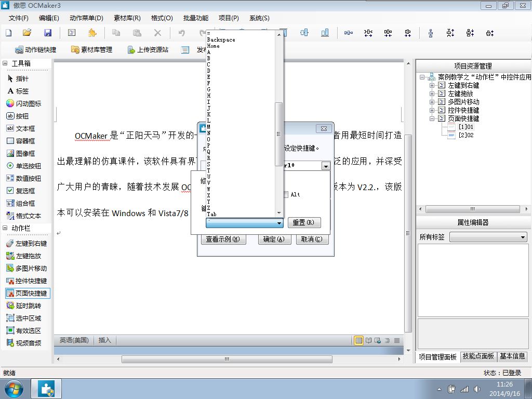Screen dimensions: 532x399
Task: Click the 重置(R) reset button
Action: pyautogui.click(x=304, y=222)
